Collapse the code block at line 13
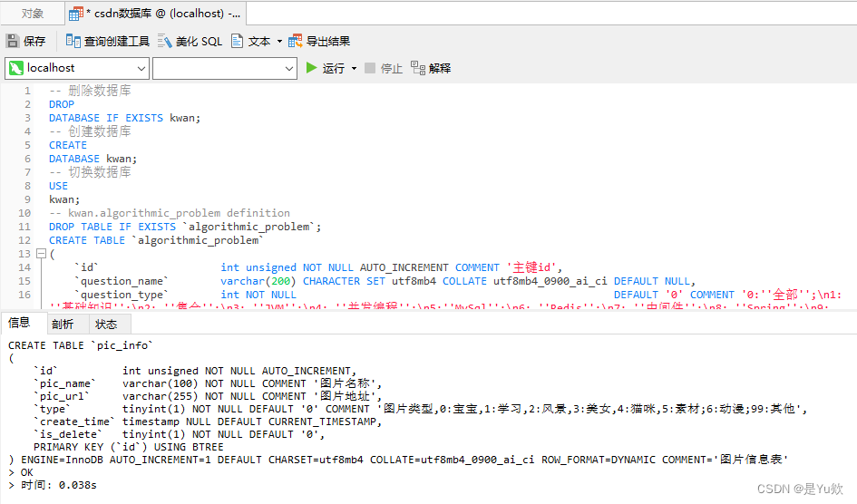The width and height of the screenshot is (857, 504). pyautogui.click(x=41, y=254)
